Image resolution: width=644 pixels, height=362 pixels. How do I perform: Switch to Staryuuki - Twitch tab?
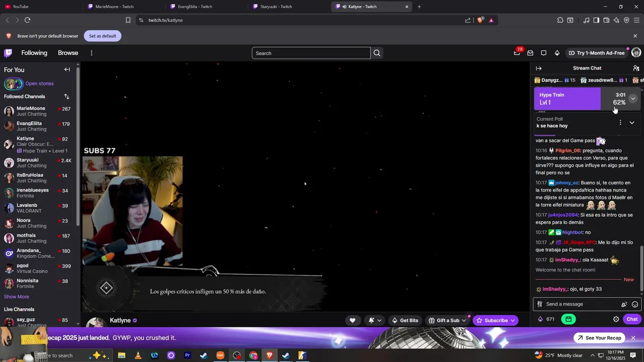point(288,7)
